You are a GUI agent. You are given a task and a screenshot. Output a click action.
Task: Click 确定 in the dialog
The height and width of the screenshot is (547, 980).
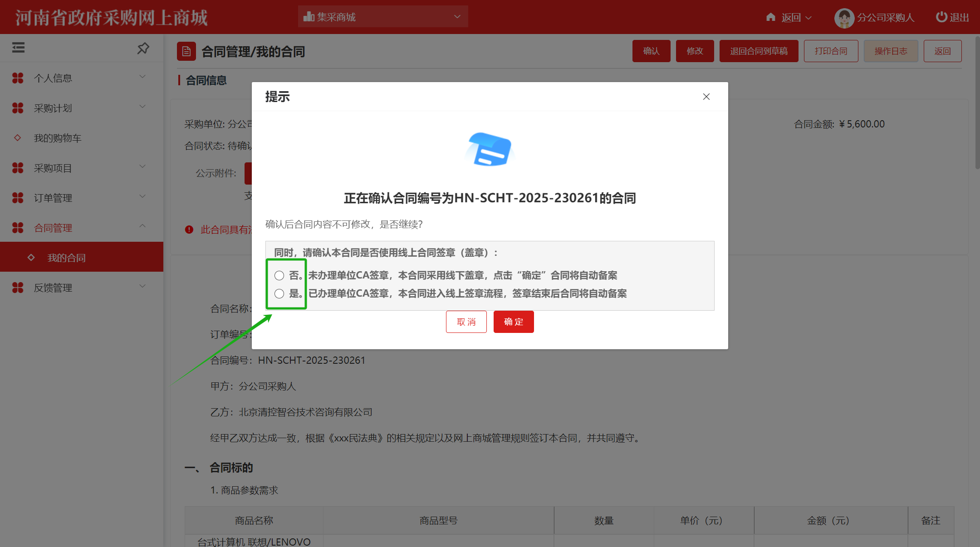(x=514, y=322)
